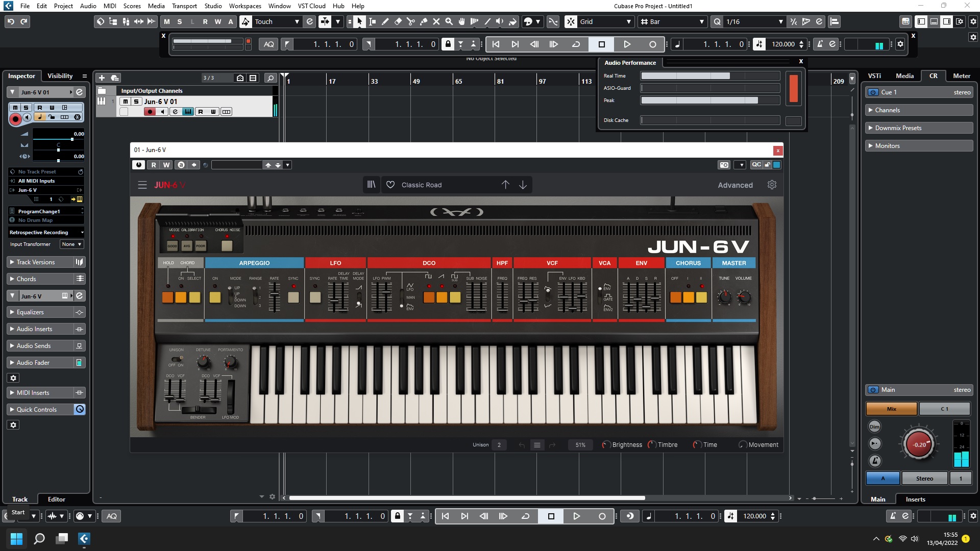Activate cycle loop in top transport

tap(576, 44)
